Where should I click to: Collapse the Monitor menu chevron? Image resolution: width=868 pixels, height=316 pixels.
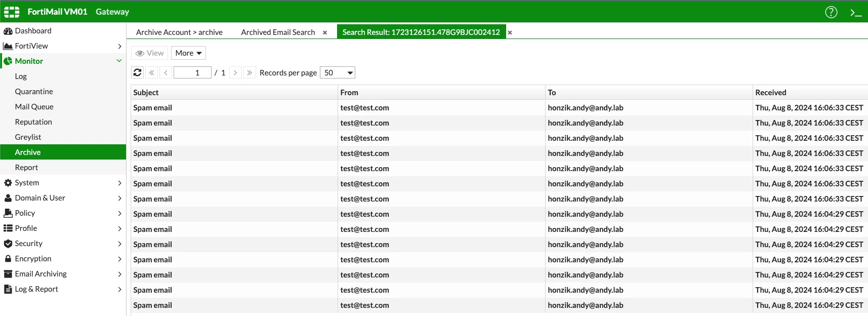point(119,61)
